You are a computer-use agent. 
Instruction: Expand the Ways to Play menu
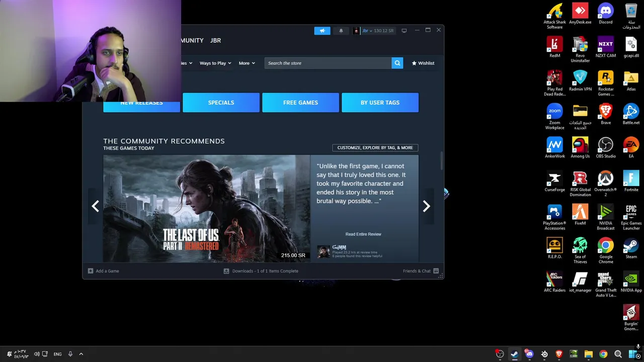click(215, 63)
